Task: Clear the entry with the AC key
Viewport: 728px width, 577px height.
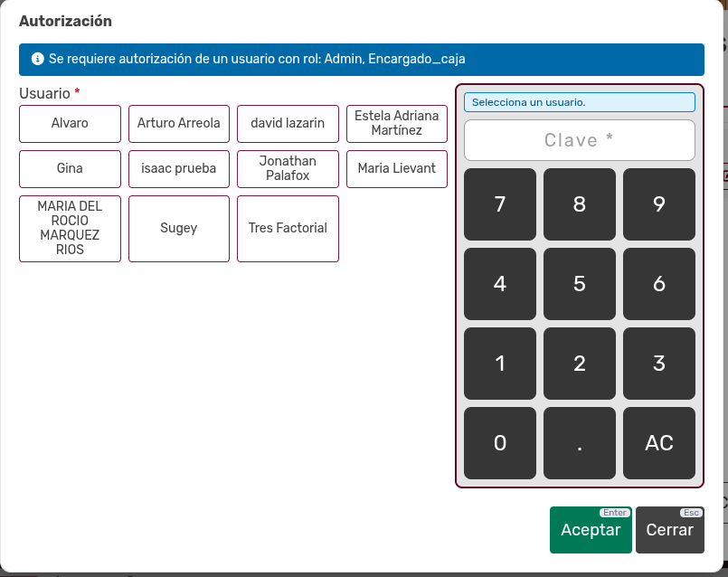Action: tap(659, 443)
